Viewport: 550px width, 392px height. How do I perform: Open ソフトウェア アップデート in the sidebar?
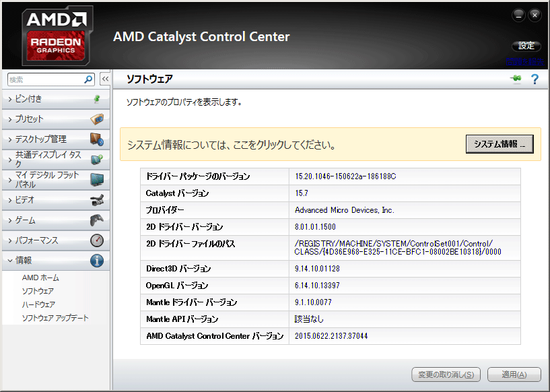55,318
